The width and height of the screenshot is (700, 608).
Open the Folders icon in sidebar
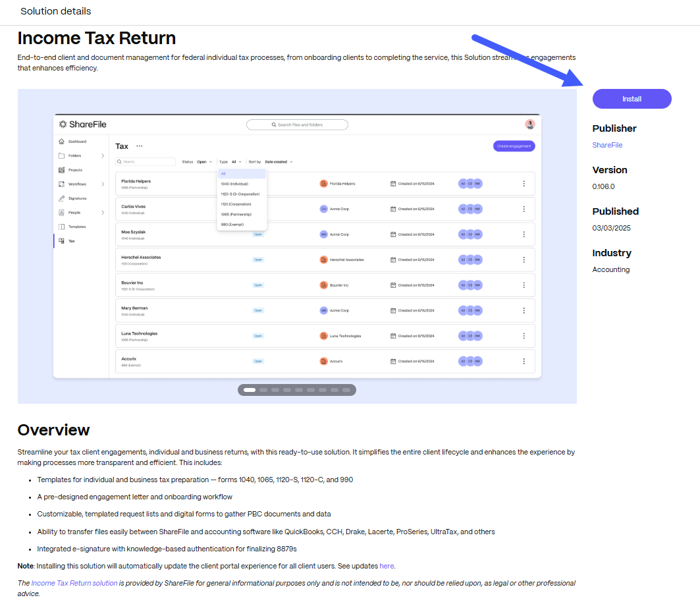point(62,156)
